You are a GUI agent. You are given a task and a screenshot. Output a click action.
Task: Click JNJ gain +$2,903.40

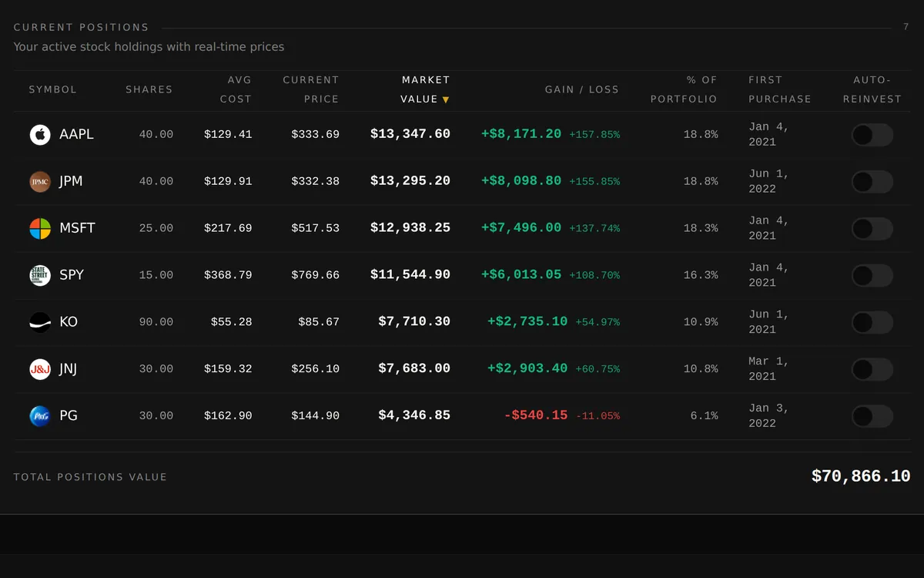pos(527,369)
